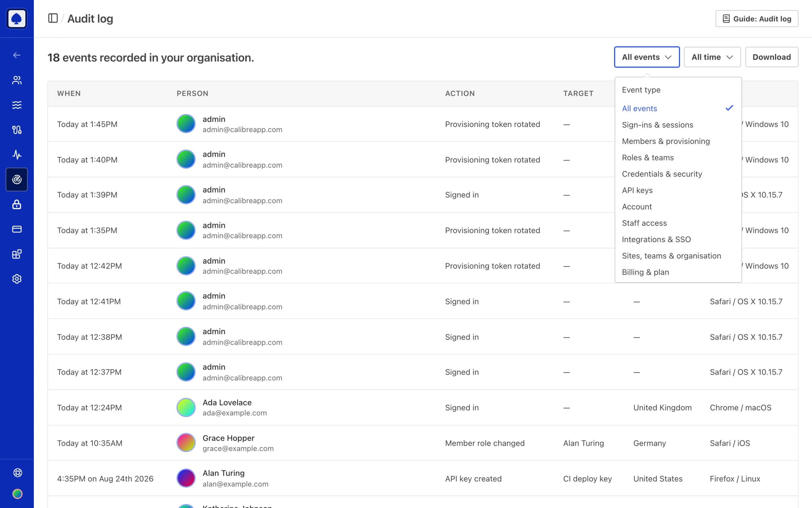The image size is (812, 508).
Task: Open the people/members sidebar icon
Action: click(17, 80)
